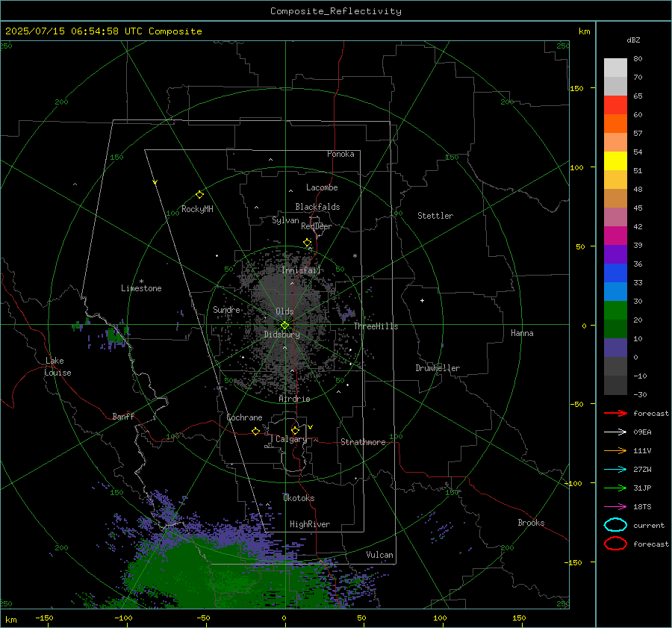Select the orange 57-60 dBZ swatch

[615, 124]
